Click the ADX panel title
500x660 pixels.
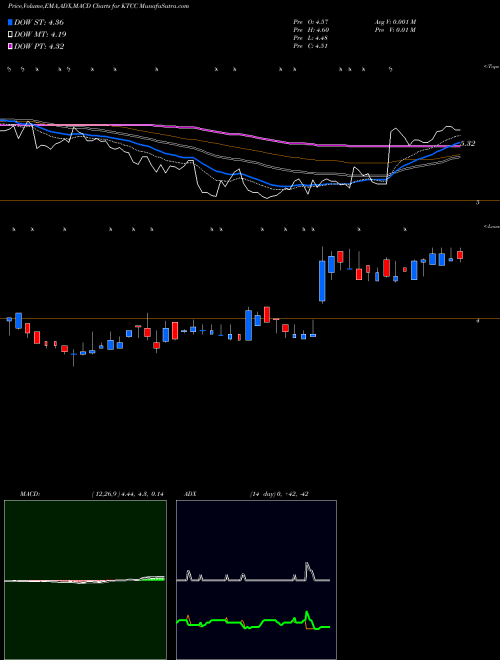tap(190, 494)
